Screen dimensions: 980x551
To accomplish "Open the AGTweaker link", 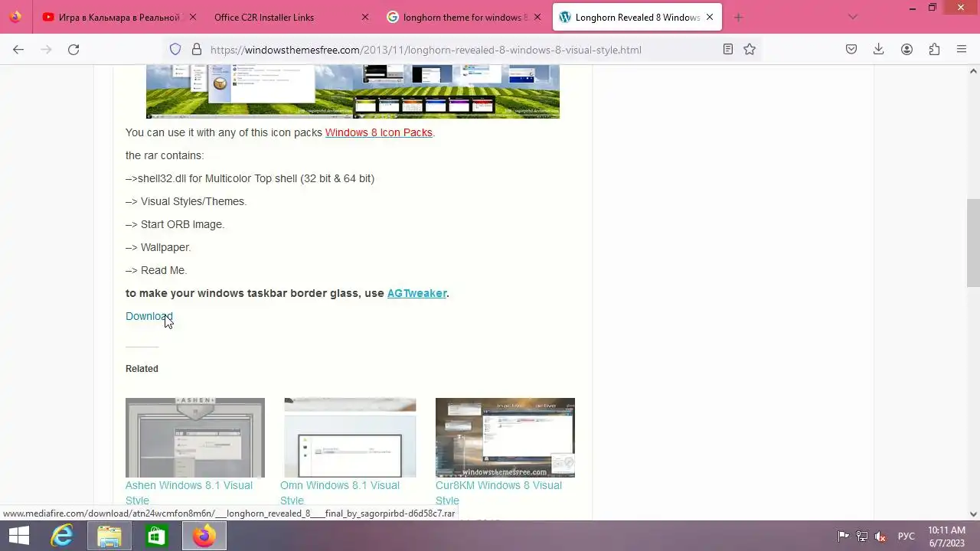I will tap(416, 293).
